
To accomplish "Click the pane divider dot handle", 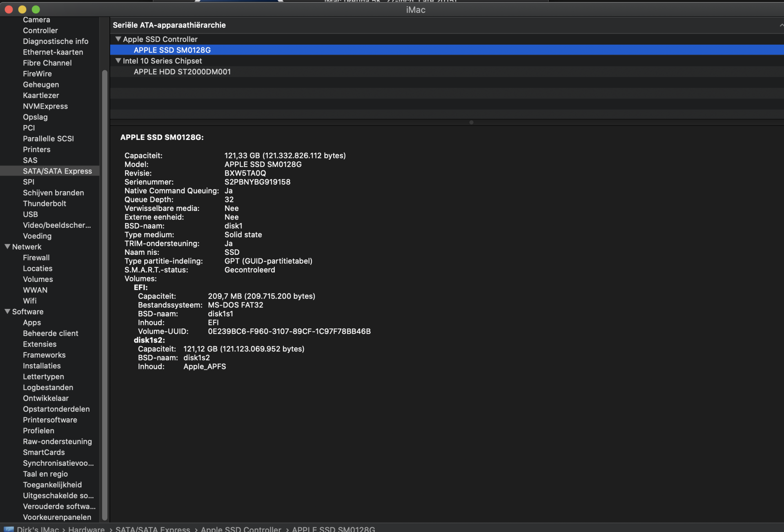I will (x=471, y=122).
